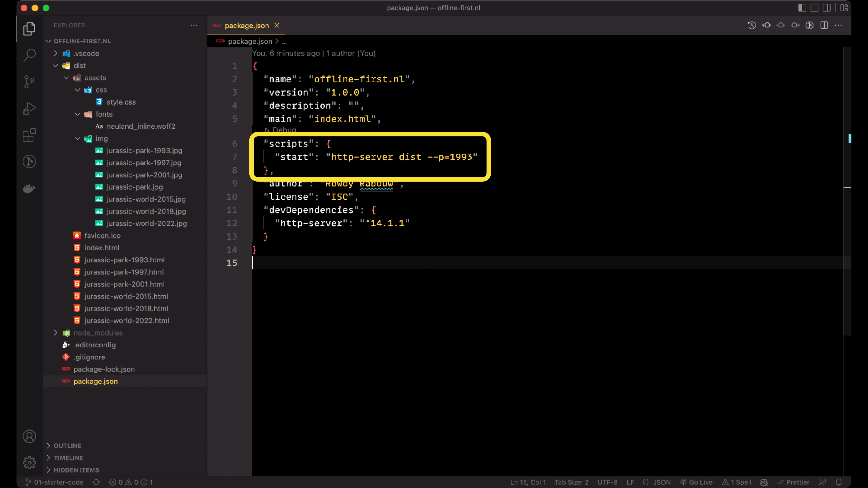The height and width of the screenshot is (488, 868).
Task: Change encoding via UTF-8 status item
Action: pyautogui.click(x=608, y=482)
